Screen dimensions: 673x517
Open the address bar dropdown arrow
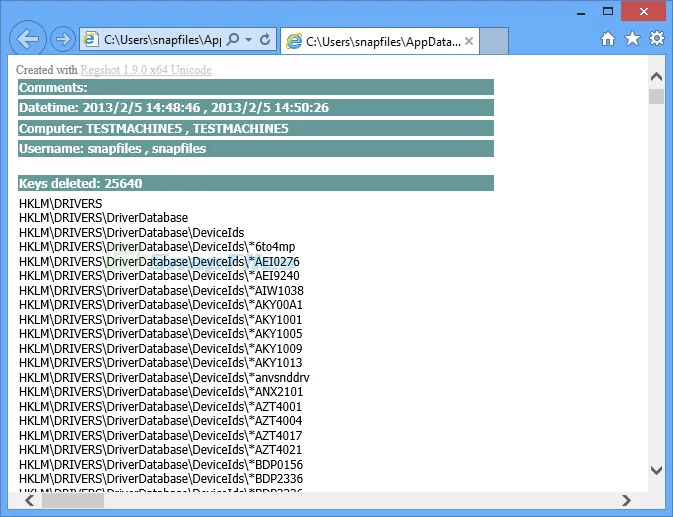tap(249, 39)
